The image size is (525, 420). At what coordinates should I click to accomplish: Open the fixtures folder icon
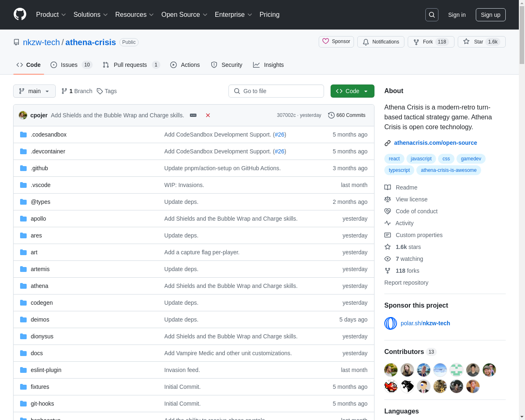[23, 387]
